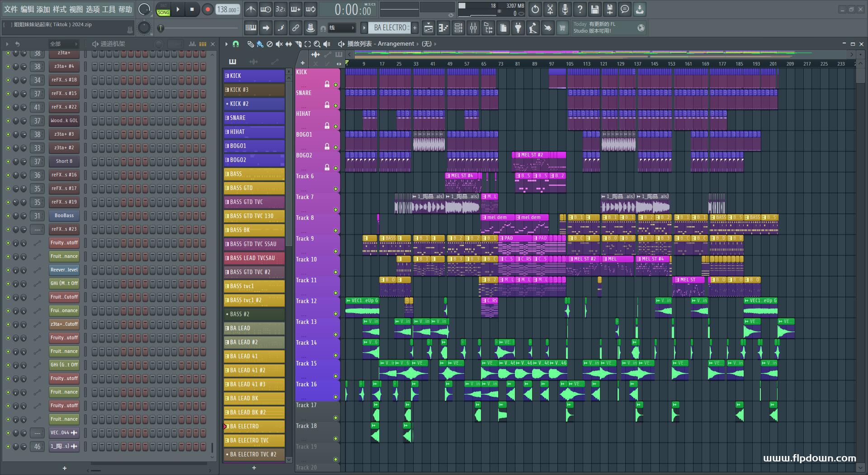Open the 样式 menu
Image resolution: width=868 pixels, height=475 pixels.
tap(60, 9)
